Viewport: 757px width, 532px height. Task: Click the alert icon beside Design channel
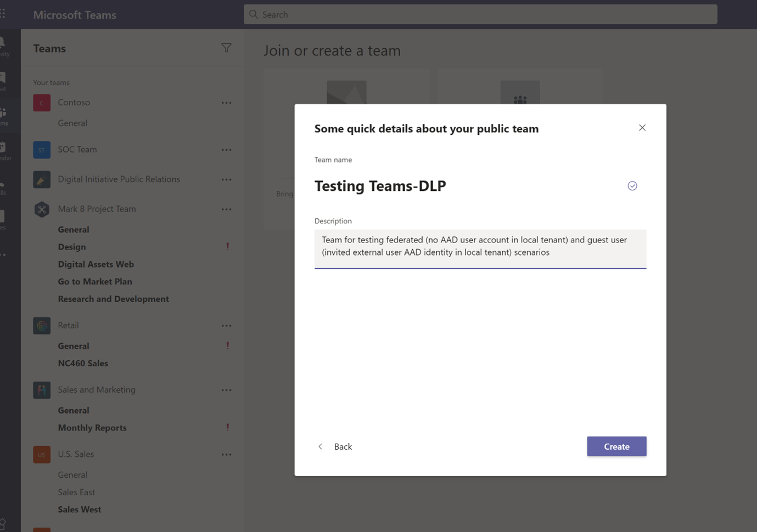[228, 247]
